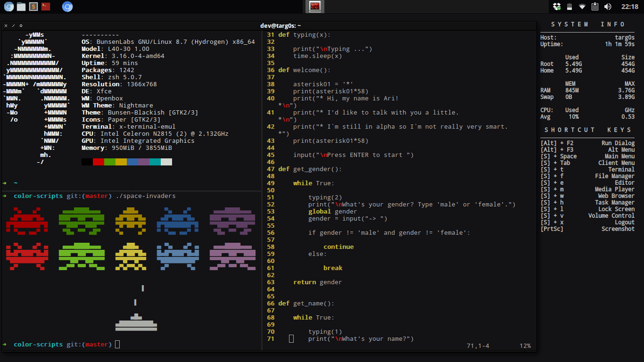
Task: Place cursor at the bottom color-scripts shell prompt
Action: (117, 345)
